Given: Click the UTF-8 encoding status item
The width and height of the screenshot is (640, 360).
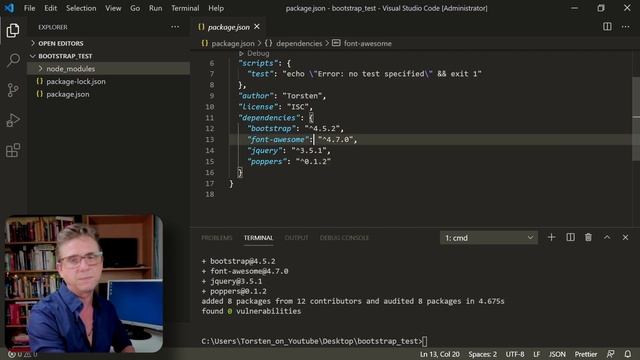Looking at the screenshot, I should [515, 354].
